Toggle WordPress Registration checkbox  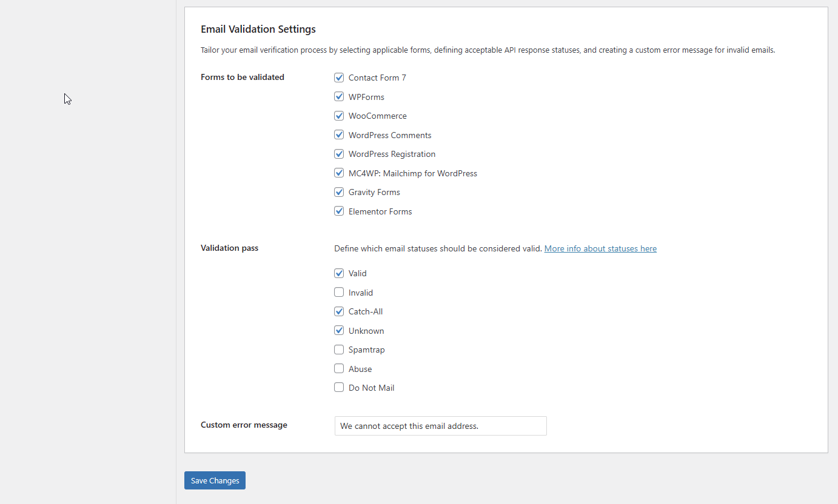[339, 154]
